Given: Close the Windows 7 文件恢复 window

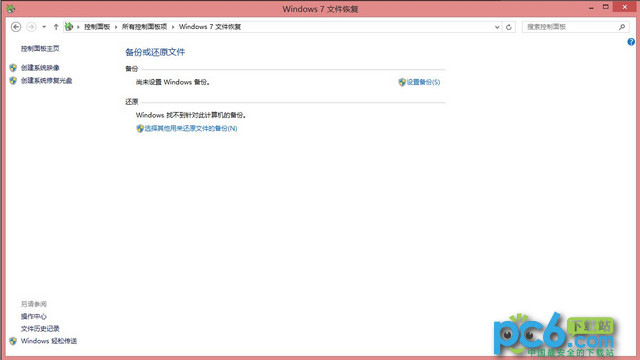Looking at the screenshot, I should tap(624, 7).
